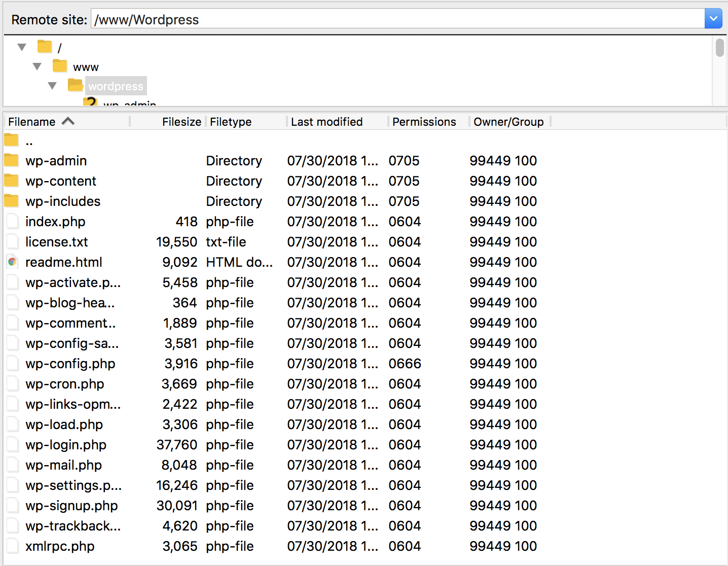This screenshot has height=566, width=728.
Task: Collapse the wordpress tree node
Action: (x=52, y=86)
